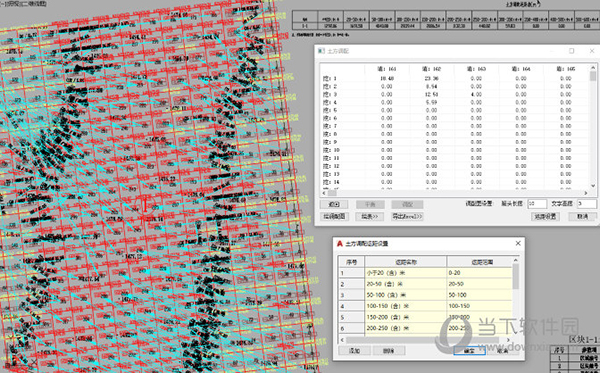600x373 pixels.
Task: Click the 添加 button in distance settings
Action: 354,350
